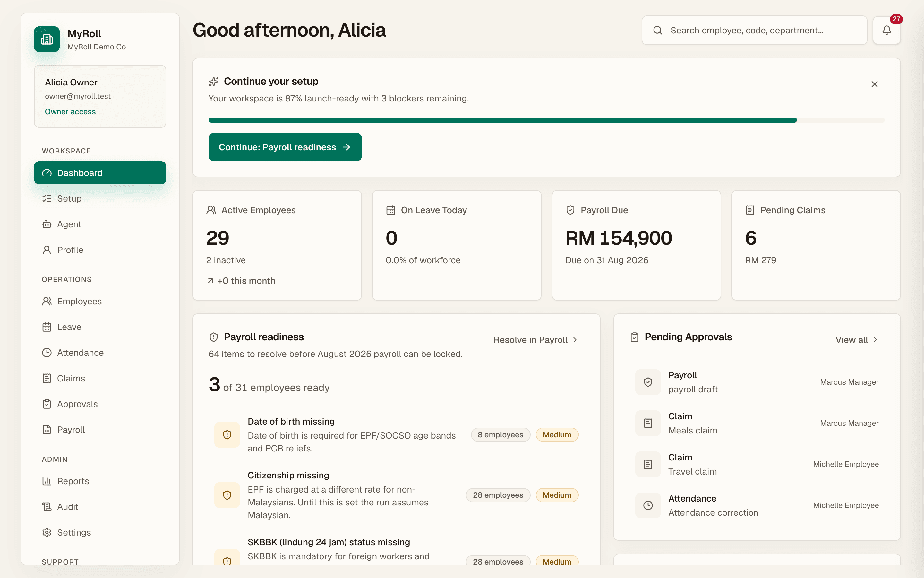
Task: Navigate to Leave
Action: pos(100,327)
